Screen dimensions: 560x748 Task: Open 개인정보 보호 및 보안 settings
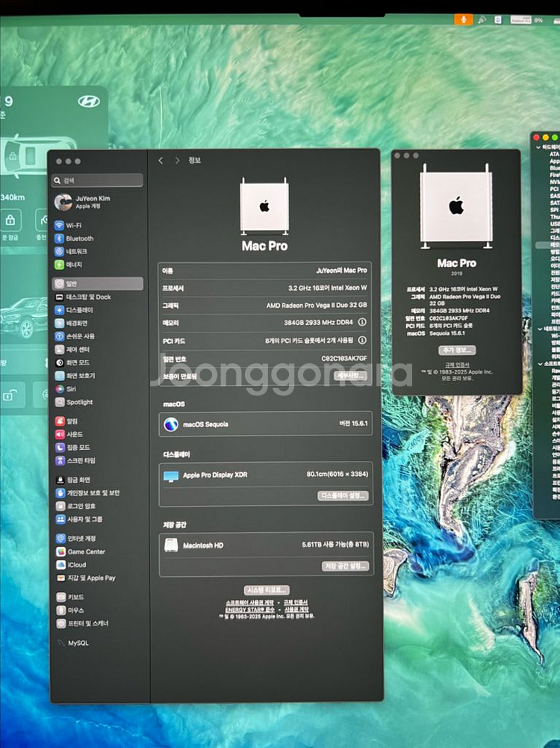pyautogui.click(x=98, y=492)
